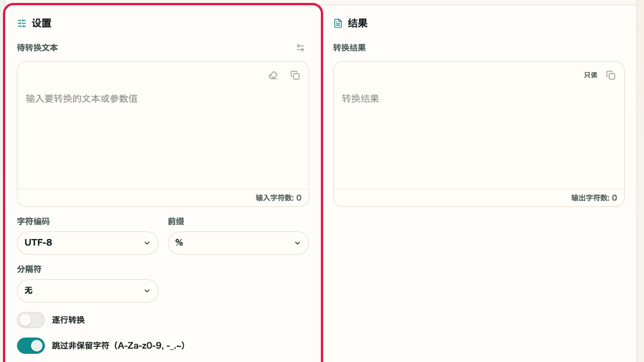Click the 字符编码 label
The width and height of the screenshot is (644, 362).
pyautogui.click(x=33, y=222)
